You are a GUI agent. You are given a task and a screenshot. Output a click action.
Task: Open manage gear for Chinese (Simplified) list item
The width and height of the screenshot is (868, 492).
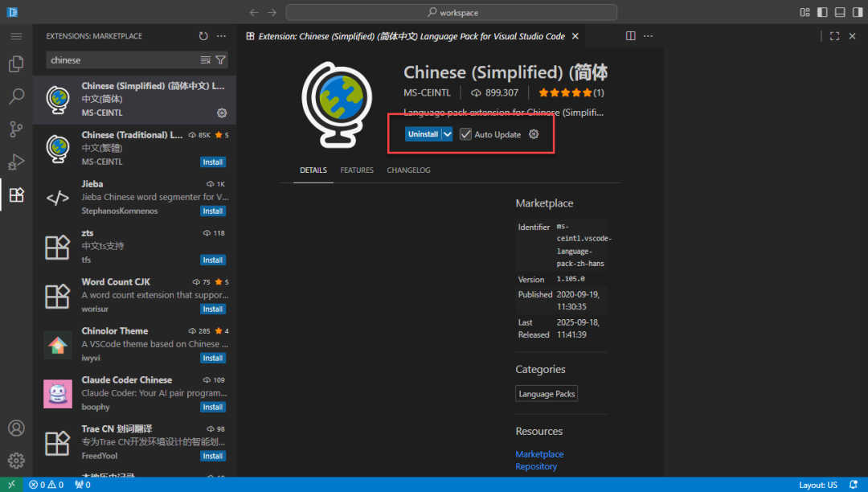222,113
